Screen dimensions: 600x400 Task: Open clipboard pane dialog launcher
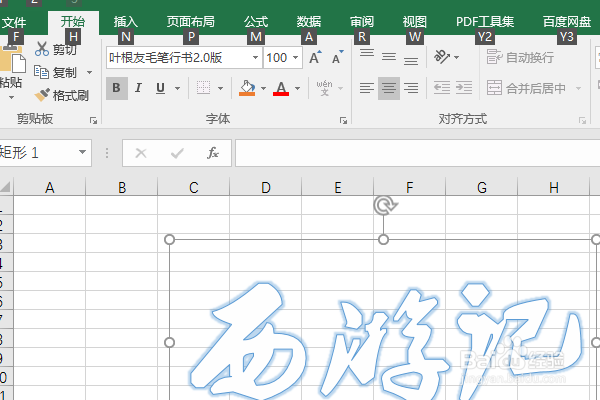click(93, 121)
